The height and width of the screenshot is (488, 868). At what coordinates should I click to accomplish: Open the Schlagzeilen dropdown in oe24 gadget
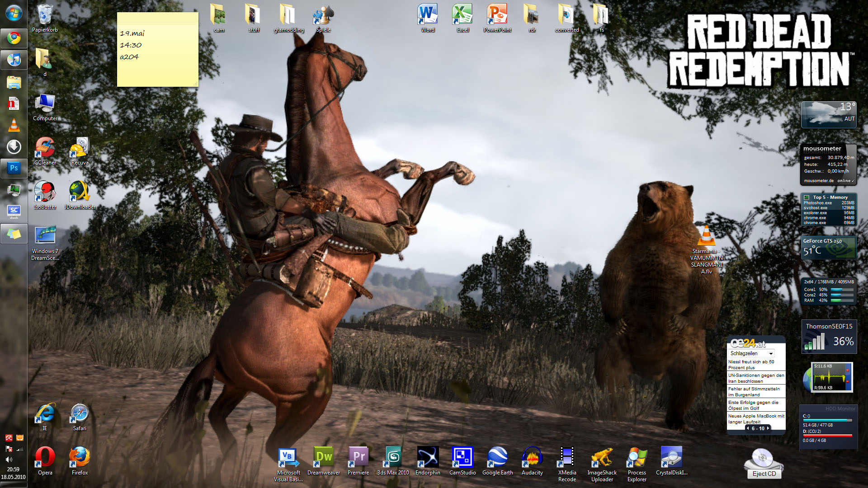[771, 353]
